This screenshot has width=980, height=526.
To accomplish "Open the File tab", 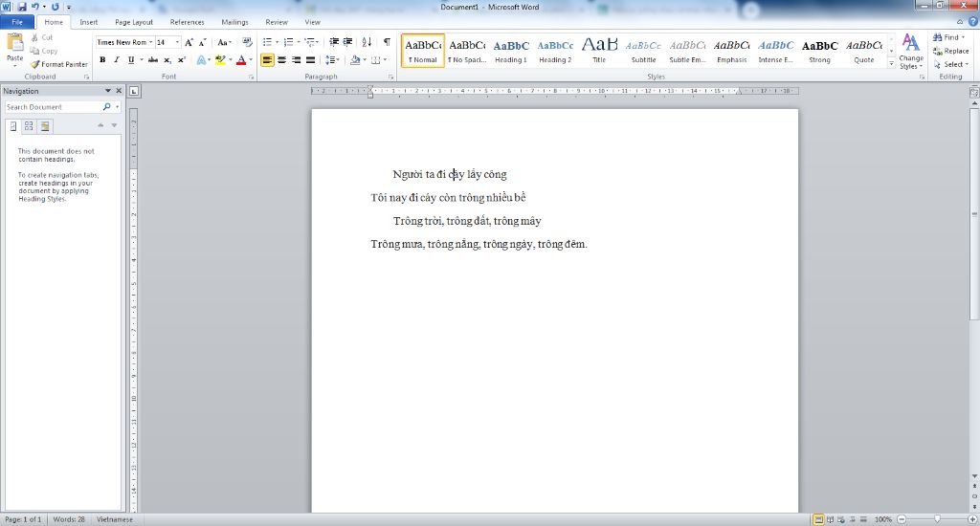I will (x=17, y=22).
